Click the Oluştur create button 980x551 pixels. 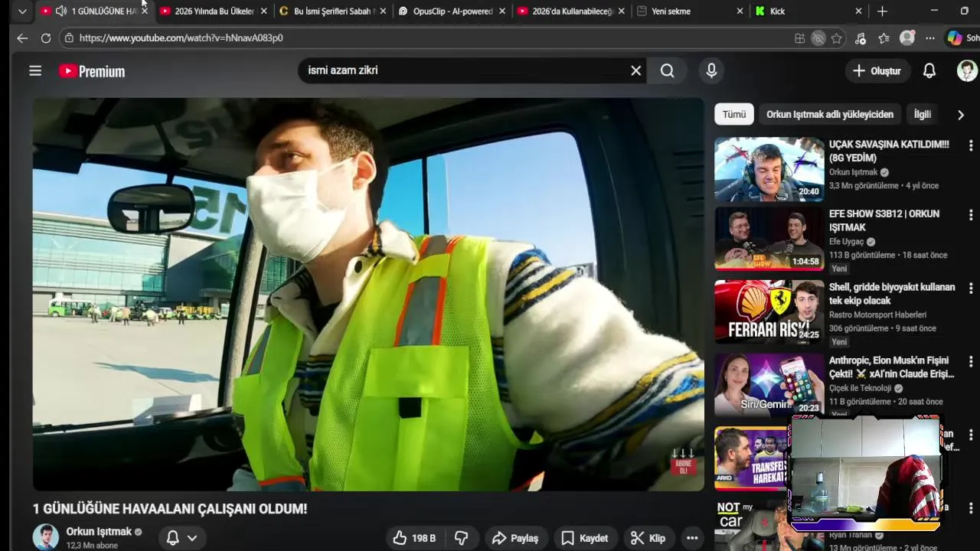877,70
